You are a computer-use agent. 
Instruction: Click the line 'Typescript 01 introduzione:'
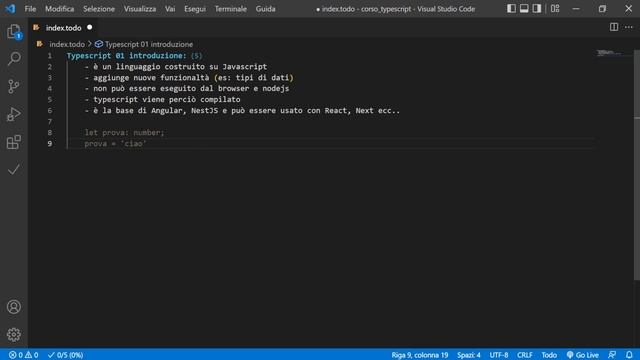click(x=126, y=56)
